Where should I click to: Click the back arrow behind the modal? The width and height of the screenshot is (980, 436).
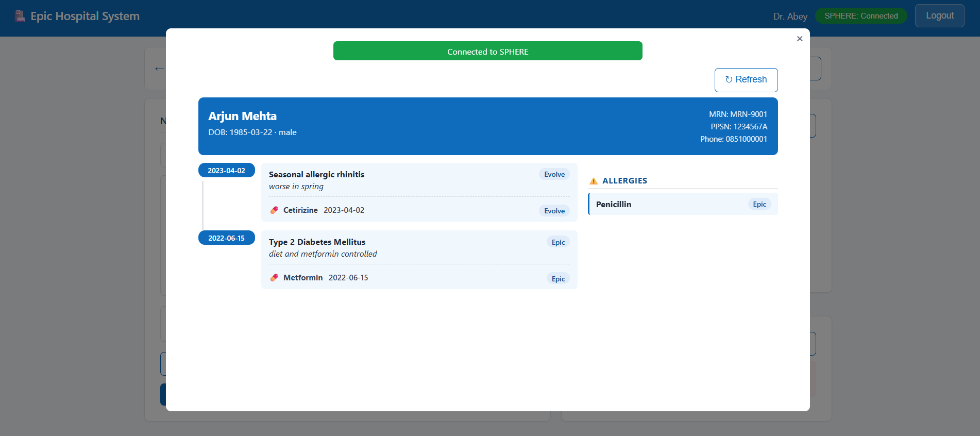(159, 69)
